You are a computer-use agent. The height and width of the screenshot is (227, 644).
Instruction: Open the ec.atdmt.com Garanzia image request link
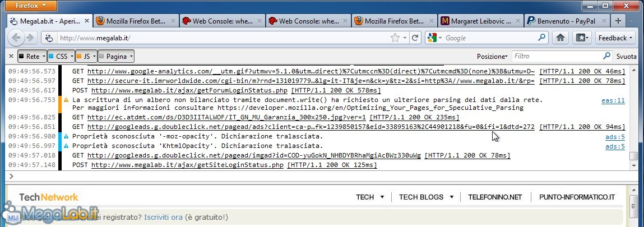(x=226, y=117)
